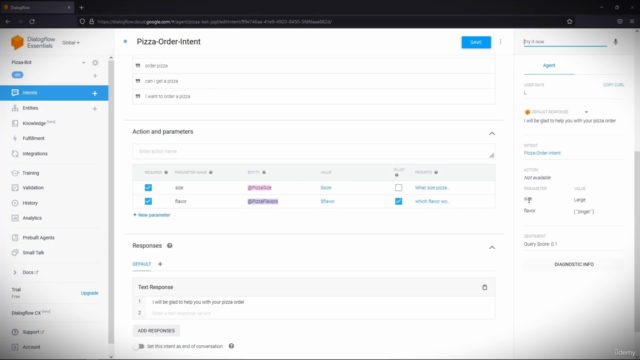Screen dimensions: 640x360
Task: Click the @PizzaFlavors entity cell
Action: (x=263, y=201)
